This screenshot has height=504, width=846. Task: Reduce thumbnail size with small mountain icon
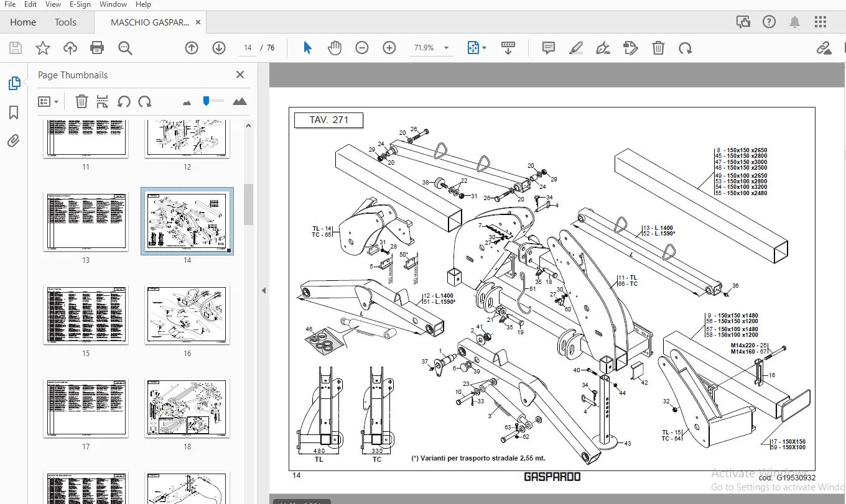point(187,102)
